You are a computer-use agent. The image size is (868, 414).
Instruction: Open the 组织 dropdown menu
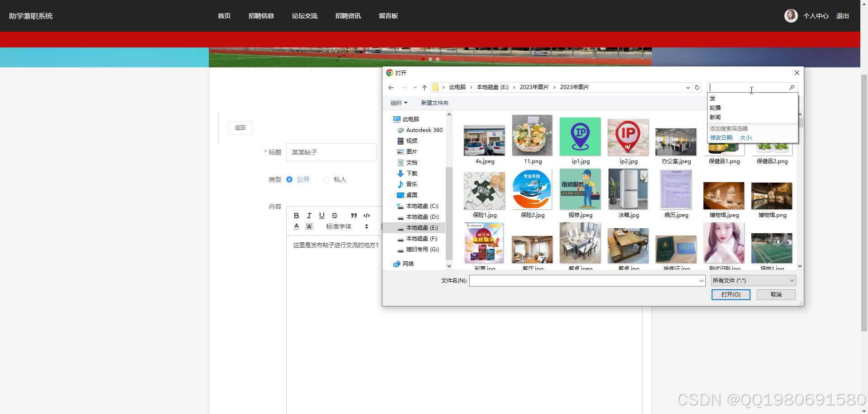398,103
